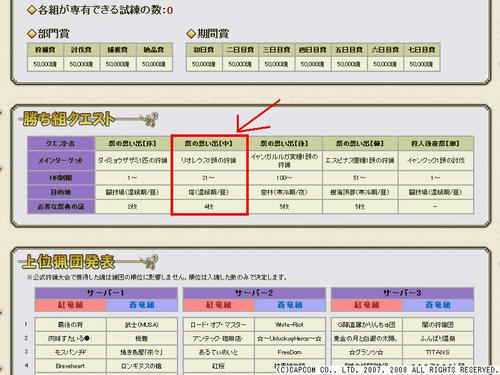This screenshot has height=375, width=500.
Task: Select the 祭の思い出【中】 quest column header
Action: [209, 144]
